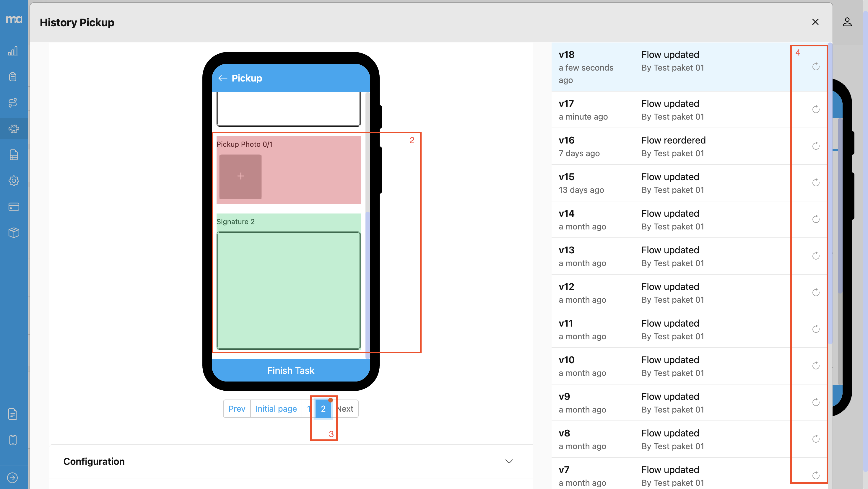Open the puzzle-piece integrations sidebar icon
The width and height of the screenshot is (868, 489).
point(14,129)
